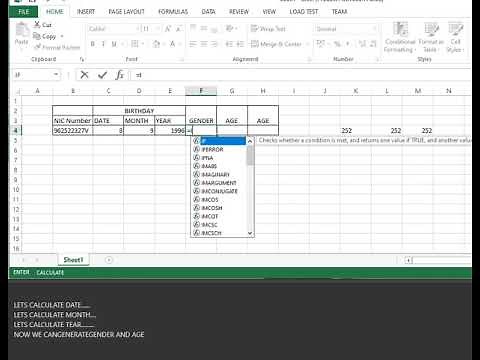
Task: Click the Increase Font Size icon
Action: pyautogui.click(x=168, y=29)
